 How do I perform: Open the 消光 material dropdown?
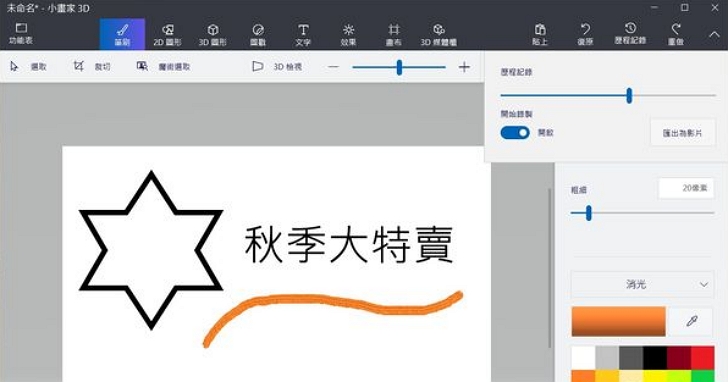pos(642,284)
